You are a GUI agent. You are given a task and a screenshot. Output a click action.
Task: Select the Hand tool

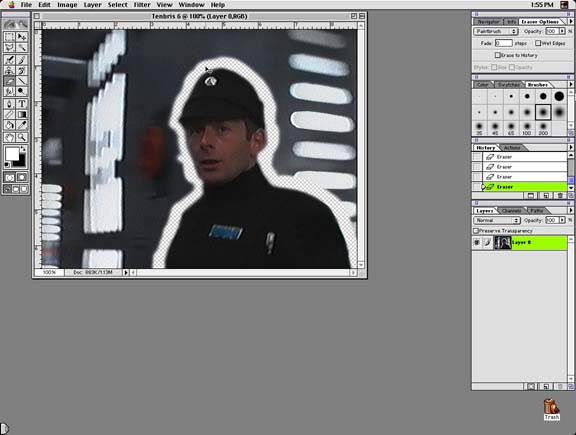point(10,137)
